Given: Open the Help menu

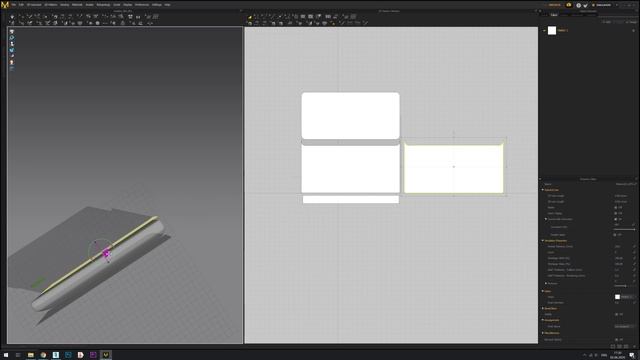Looking at the screenshot, I should pyautogui.click(x=167, y=5).
